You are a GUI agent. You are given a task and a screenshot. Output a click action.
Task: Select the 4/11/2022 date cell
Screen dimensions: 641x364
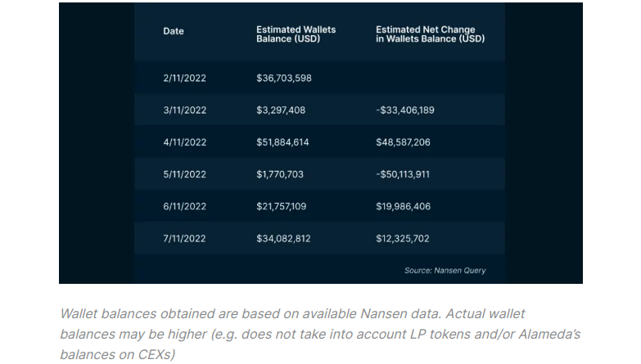[x=184, y=142]
